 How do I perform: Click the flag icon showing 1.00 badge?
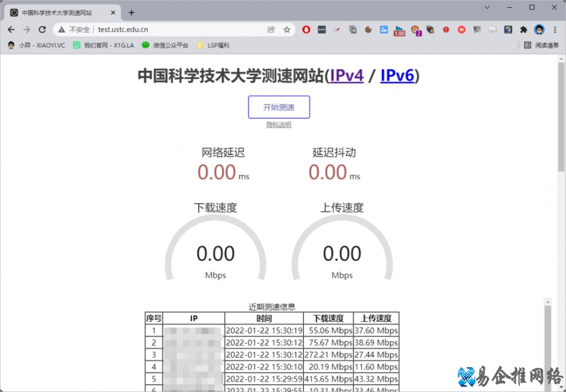[399, 29]
